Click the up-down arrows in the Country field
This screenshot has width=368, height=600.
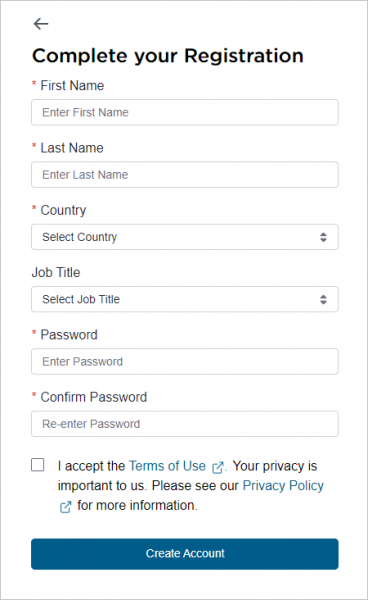click(x=323, y=237)
